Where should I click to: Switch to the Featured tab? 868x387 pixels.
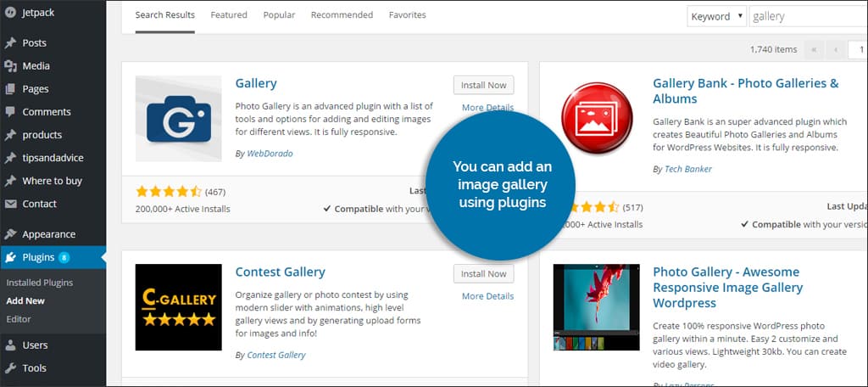pos(229,15)
